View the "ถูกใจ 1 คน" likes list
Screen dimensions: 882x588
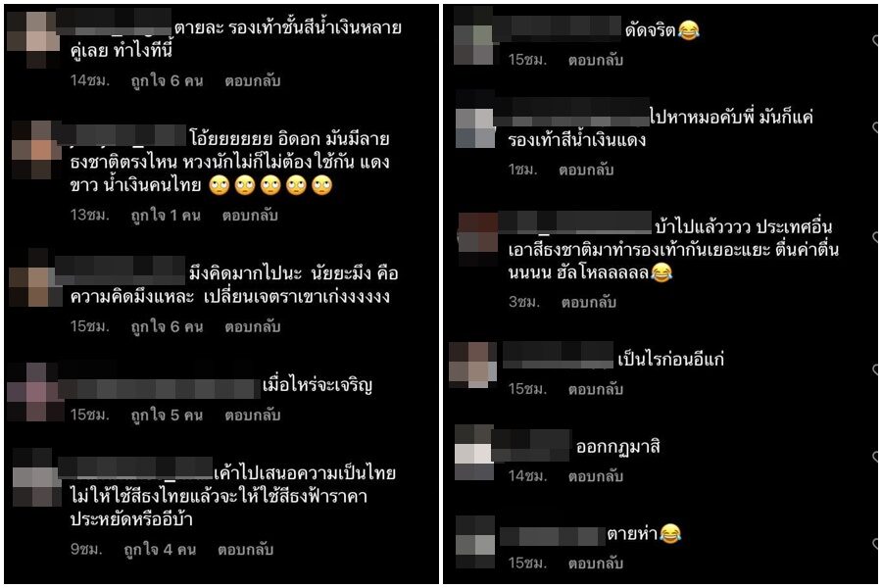tap(166, 216)
